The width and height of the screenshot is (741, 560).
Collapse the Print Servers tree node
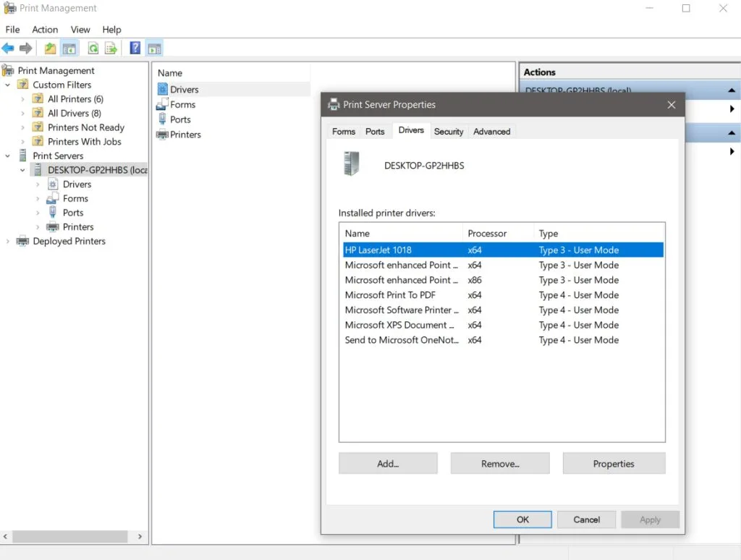click(7, 156)
